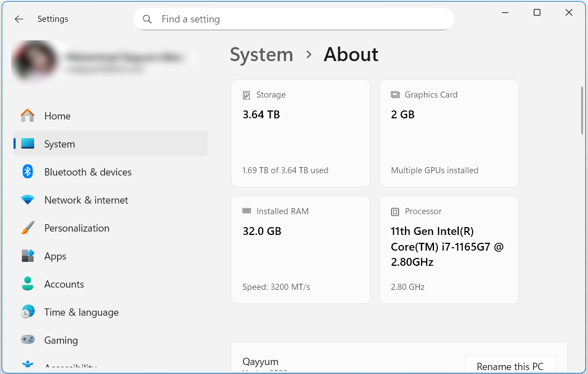Select the 3.64 TB storage value
The width and height of the screenshot is (588, 374).
[262, 114]
